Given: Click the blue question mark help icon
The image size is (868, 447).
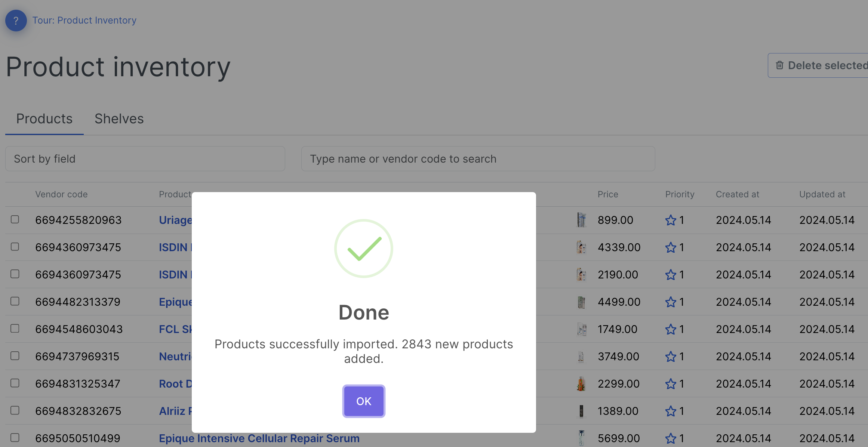Looking at the screenshot, I should click(x=16, y=21).
